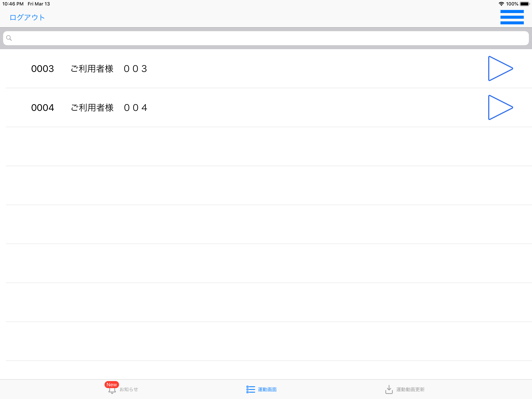Select row ご利用者様 003

point(266,69)
